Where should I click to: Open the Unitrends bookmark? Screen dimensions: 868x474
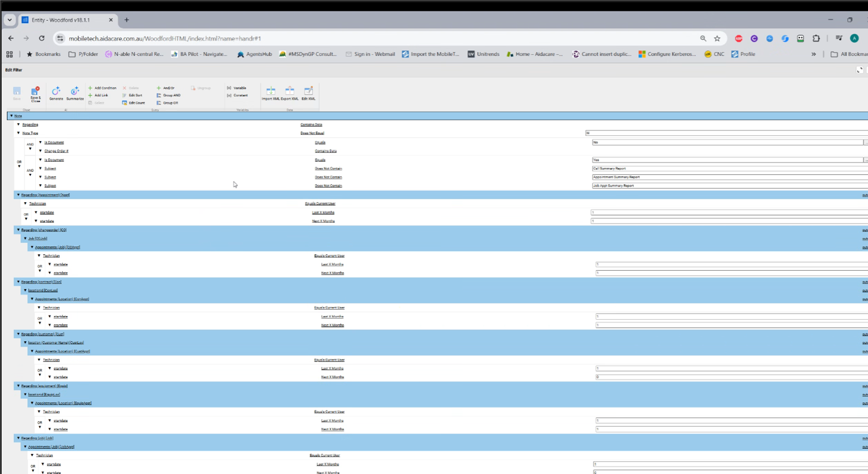(x=483, y=54)
